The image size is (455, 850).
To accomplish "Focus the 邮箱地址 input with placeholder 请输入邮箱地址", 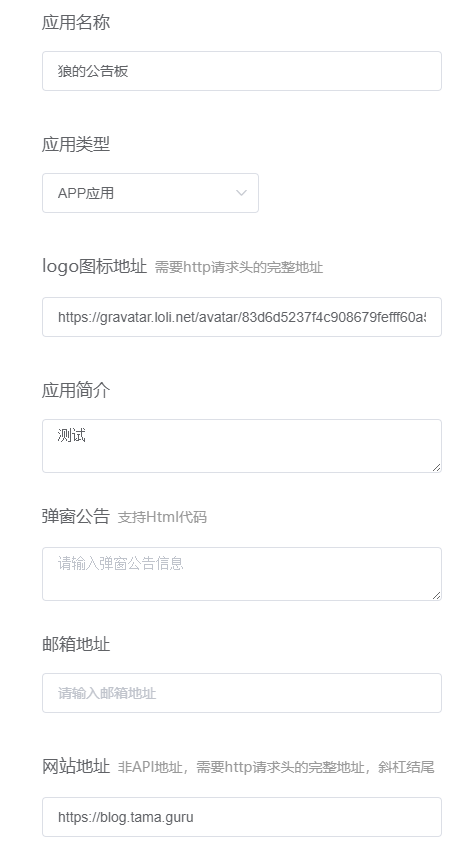I will coord(242,693).
